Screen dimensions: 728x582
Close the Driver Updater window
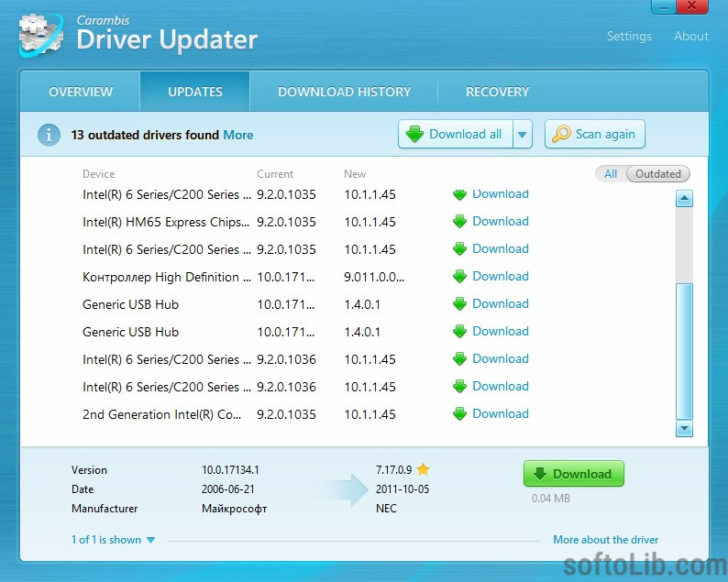point(692,6)
